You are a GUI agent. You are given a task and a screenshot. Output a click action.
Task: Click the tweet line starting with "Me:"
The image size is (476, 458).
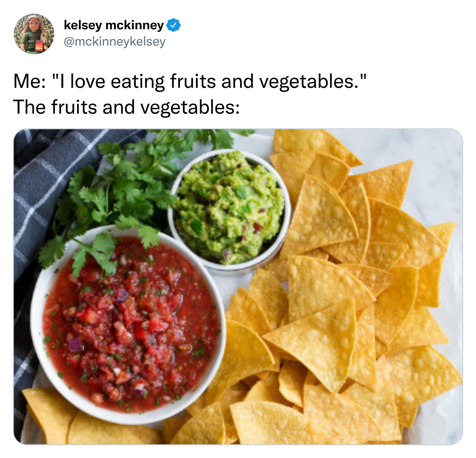(190, 81)
